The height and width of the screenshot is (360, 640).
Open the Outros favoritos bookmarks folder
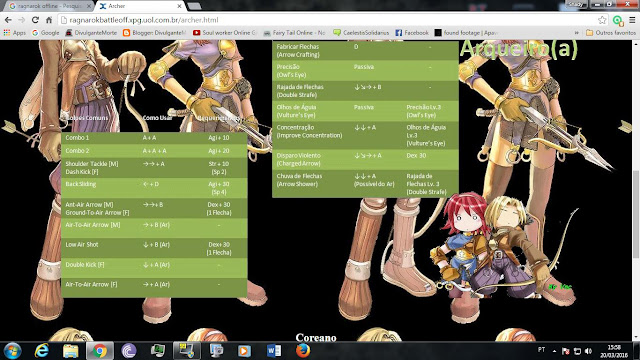[611, 33]
